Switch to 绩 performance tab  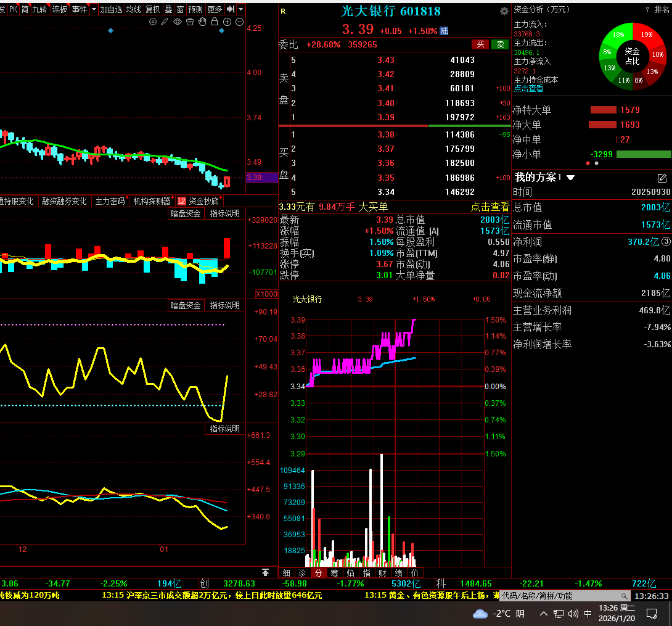click(398, 573)
